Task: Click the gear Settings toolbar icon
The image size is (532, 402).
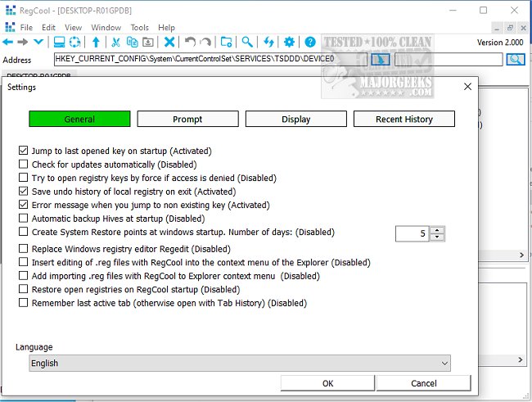Action: pos(290,42)
